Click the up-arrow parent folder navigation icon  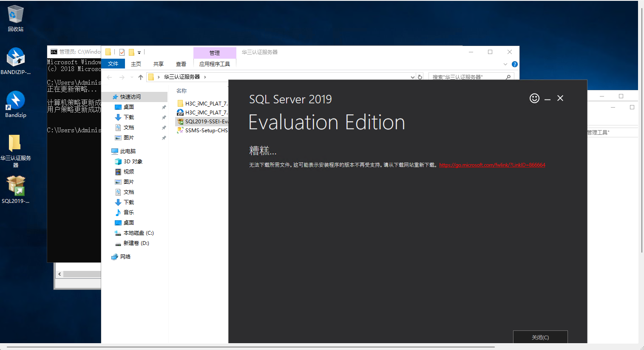141,77
